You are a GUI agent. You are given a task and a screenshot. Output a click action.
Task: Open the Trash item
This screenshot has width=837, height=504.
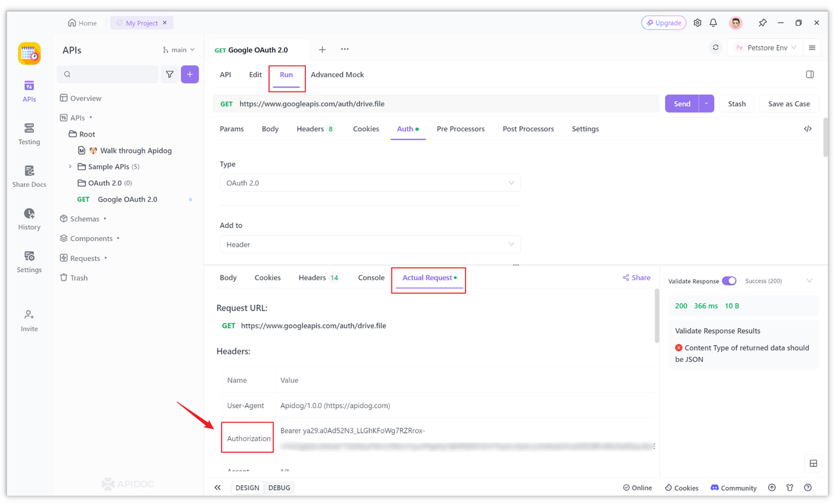(x=73, y=278)
